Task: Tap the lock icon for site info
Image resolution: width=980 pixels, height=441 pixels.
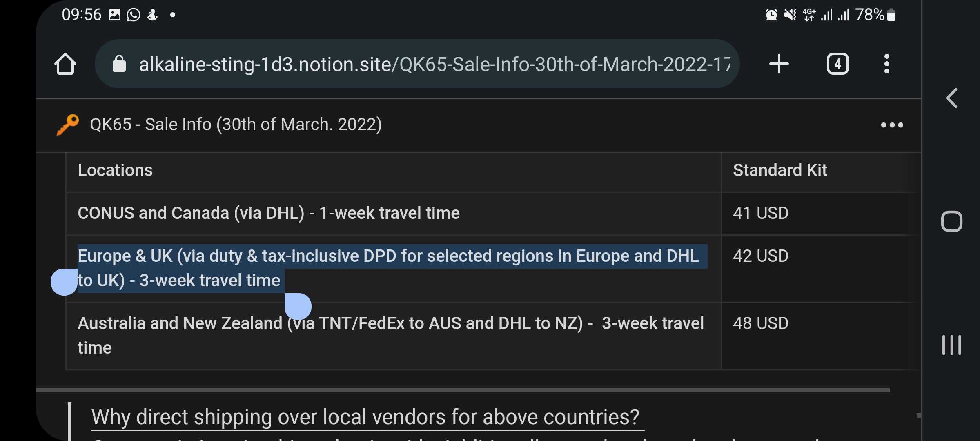Action: (x=119, y=64)
